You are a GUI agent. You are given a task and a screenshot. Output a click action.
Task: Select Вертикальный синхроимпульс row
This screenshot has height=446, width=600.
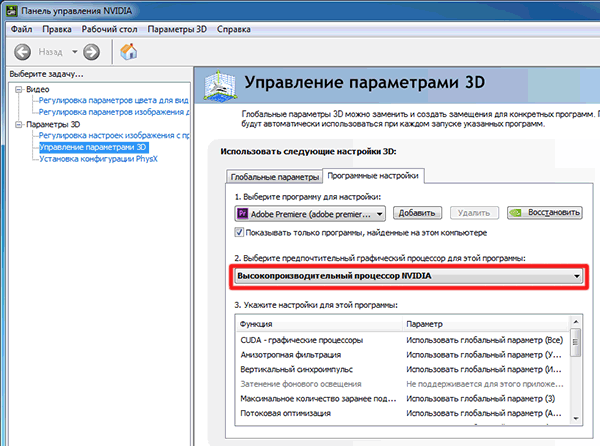(402, 369)
